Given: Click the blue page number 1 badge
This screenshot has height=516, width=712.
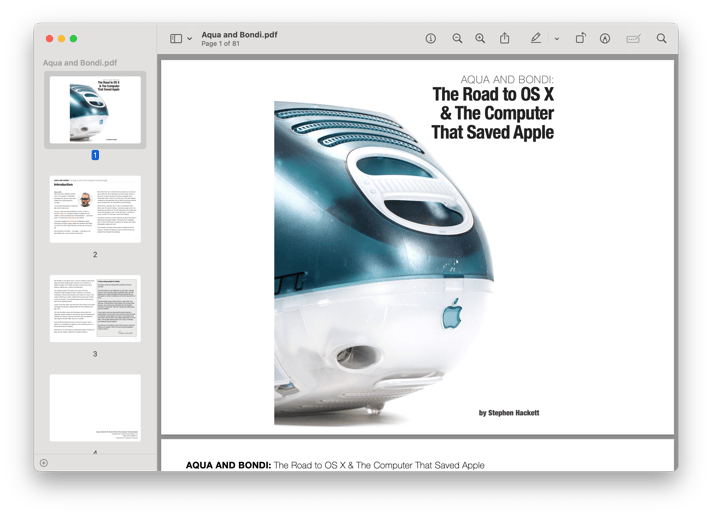Looking at the screenshot, I should [95, 155].
